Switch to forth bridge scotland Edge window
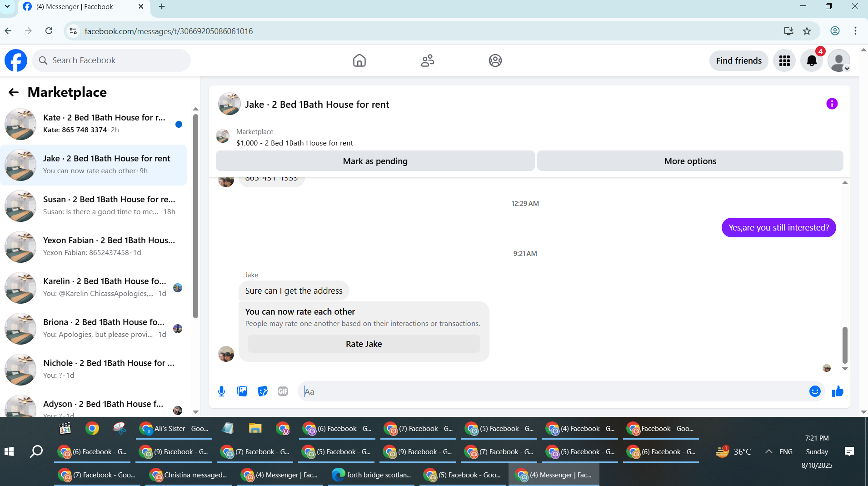Image resolution: width=868 pixels, height=486 pixels. 372,475
